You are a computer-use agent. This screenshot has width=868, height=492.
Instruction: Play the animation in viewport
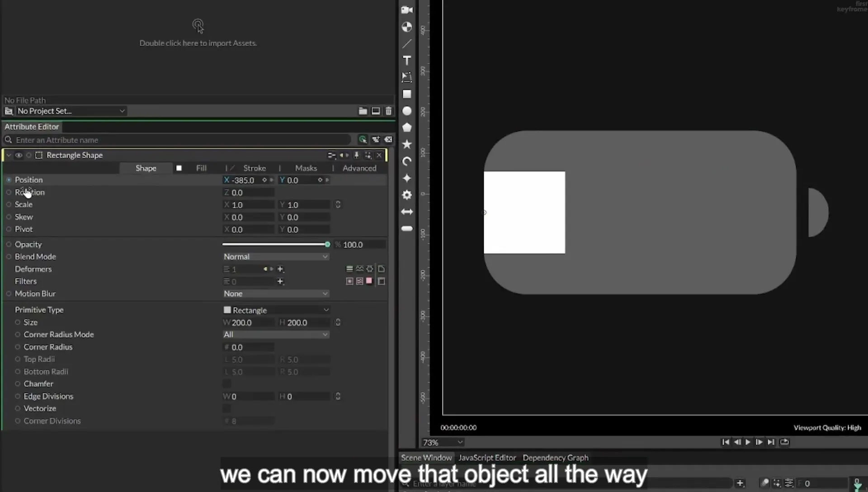(x=748, y=442)
